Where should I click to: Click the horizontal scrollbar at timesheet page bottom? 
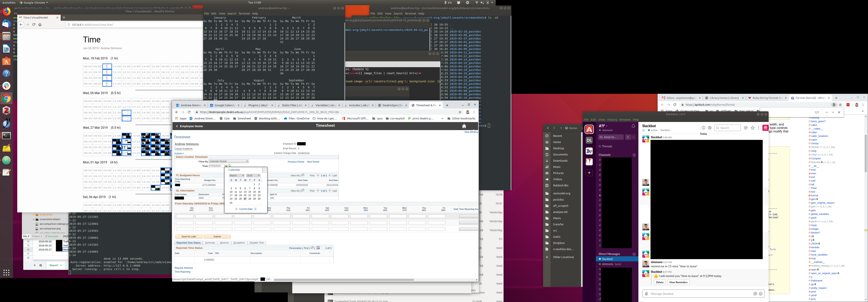click(344, 280)
